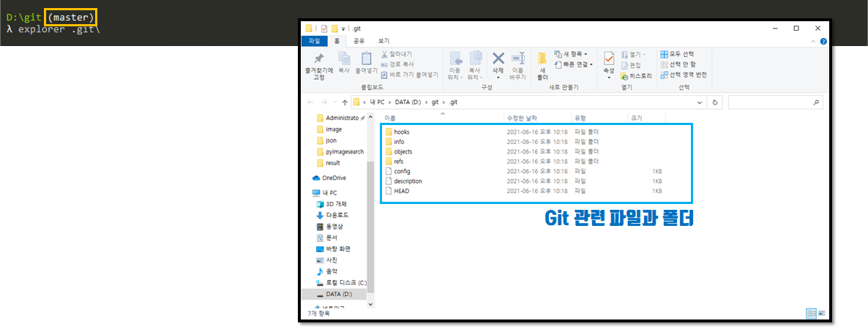Click 경로 복사 (Copy path)
Screen dimensions: 868x329
point(397,64)
